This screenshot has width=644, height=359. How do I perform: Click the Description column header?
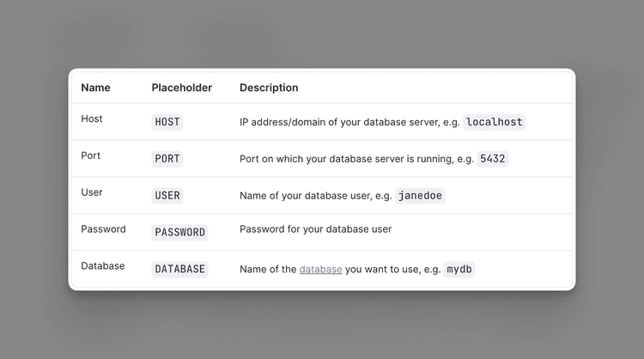coord(269,88)
